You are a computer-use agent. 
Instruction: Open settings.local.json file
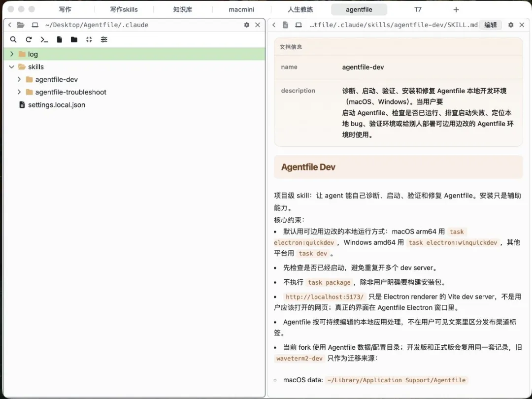[57, 105]
